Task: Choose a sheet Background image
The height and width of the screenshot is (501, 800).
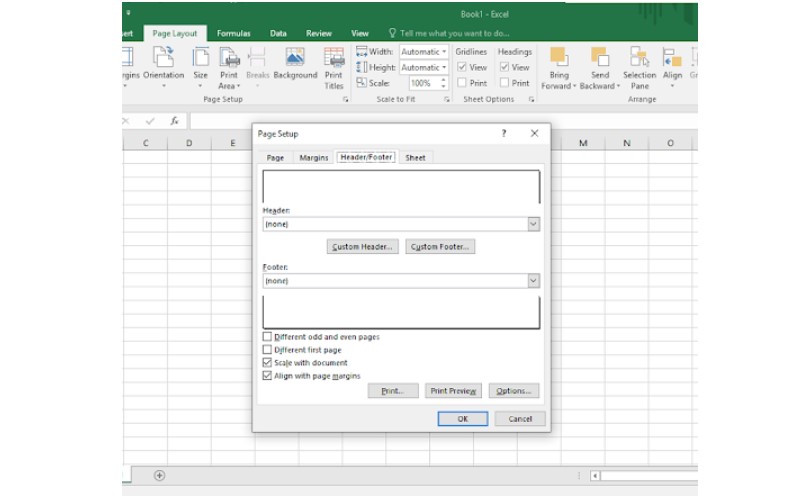Action: tap(295, 64)
